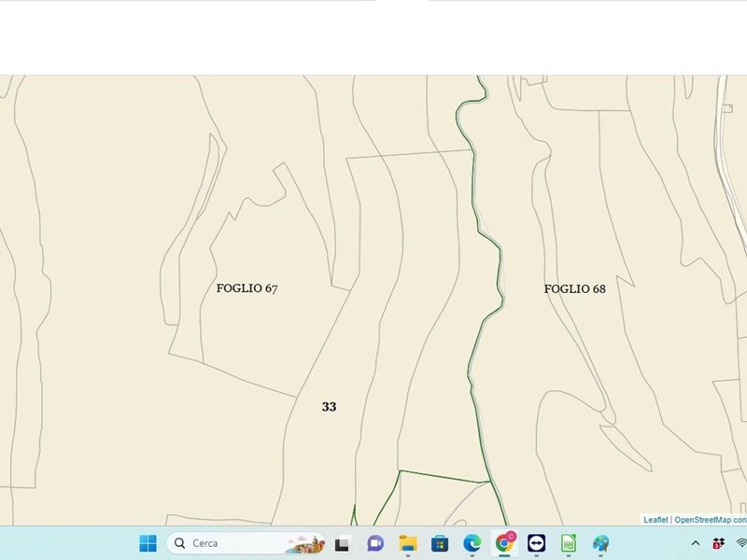This screenshot has height=560, width=747.
Task: Open LibreOffice Calc from the taskbar
Action: 569,543
